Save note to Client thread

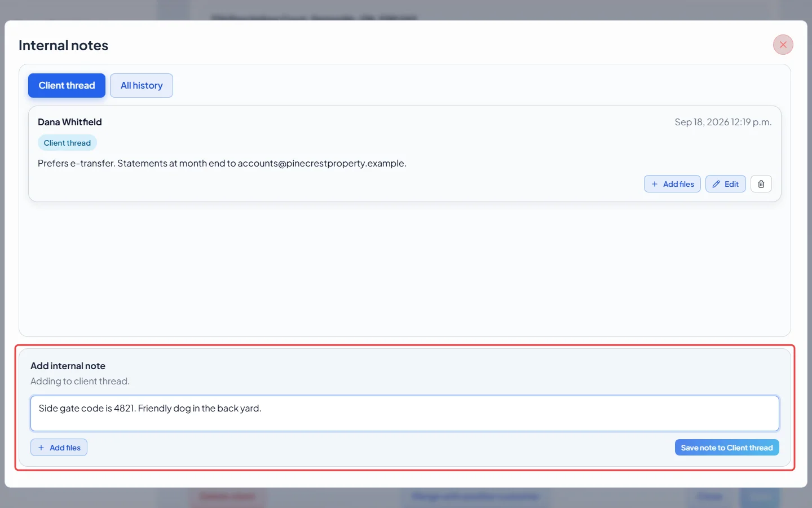727,448
